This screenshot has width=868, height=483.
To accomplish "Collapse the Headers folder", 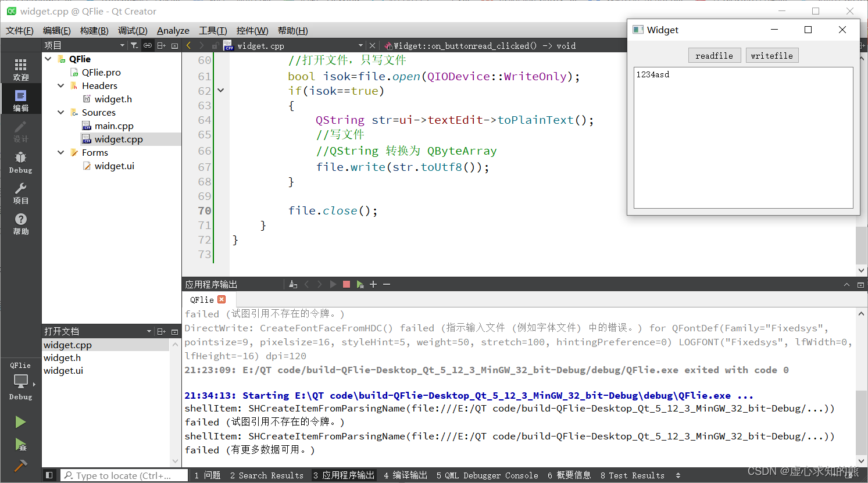I will click(x=61, y=85).
